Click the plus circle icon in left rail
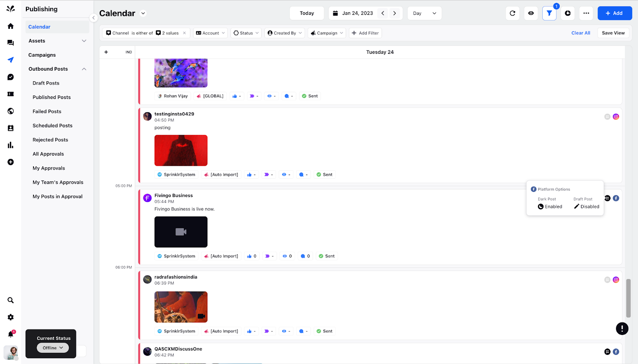638x364 pixels. (x=11, y=162)
